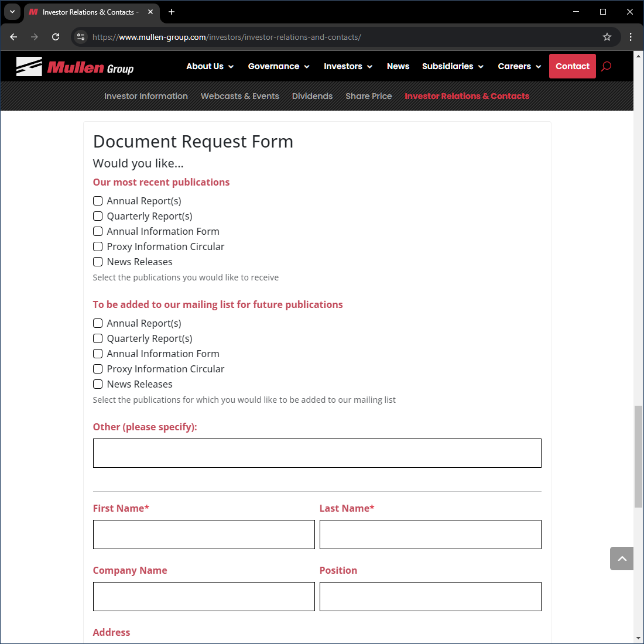Click the Mullen Group logo
The image size is (644, 644).
point(75,66)
